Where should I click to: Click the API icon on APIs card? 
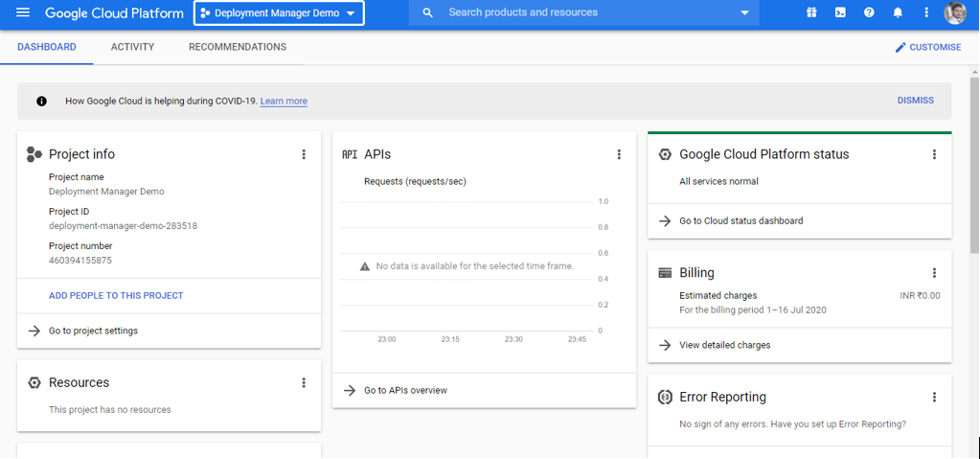350,154
